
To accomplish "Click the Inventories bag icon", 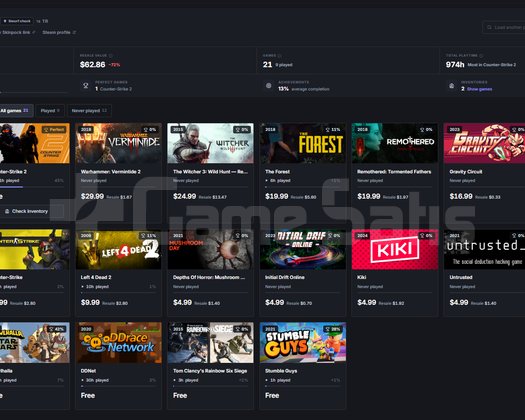I will pos(452,86).
